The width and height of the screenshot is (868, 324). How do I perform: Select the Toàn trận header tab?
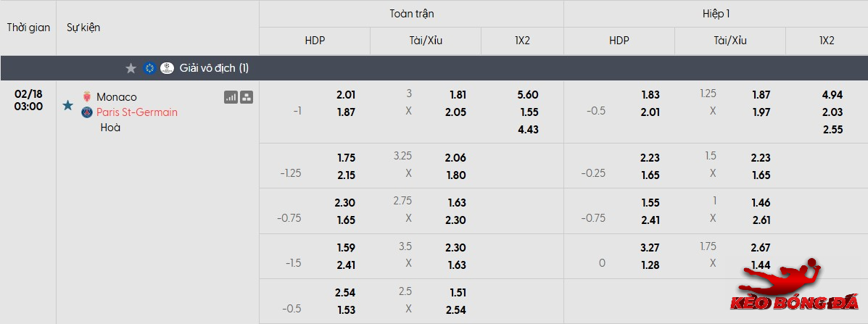411,14
